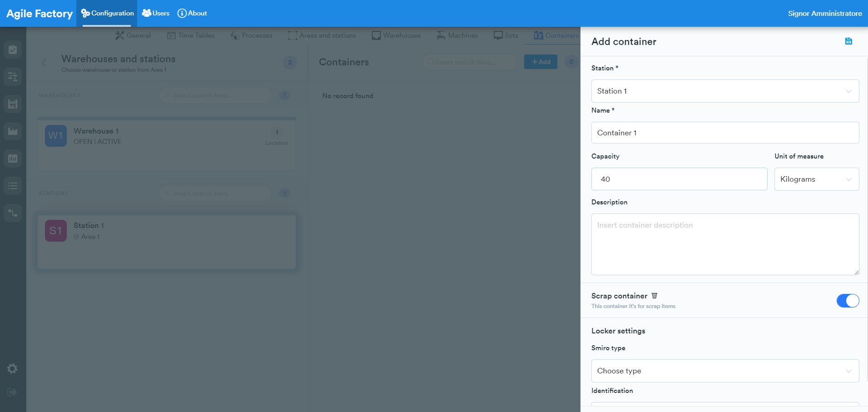
Task: Open the clipboard checklist sidebar icon
Action: 13,50
